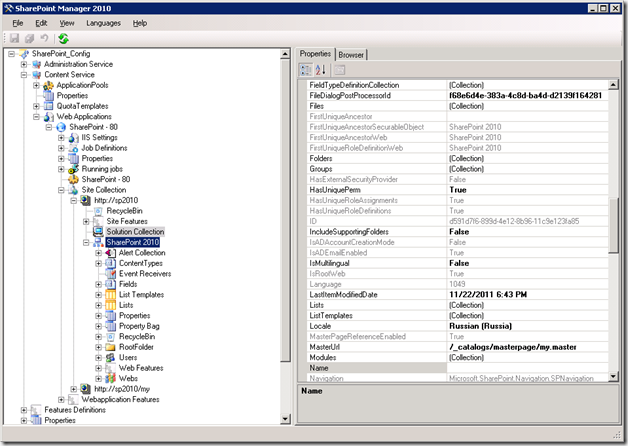Click the Web Applications node icon
Image resolution: width=628 pixels, height=446 pixels.
(x=48, y=117)
